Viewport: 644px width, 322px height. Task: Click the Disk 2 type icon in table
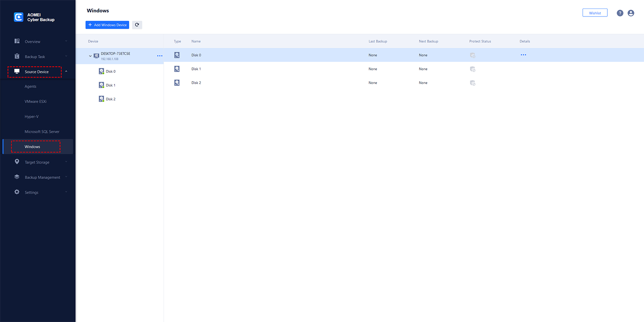(x=177, y=83)
